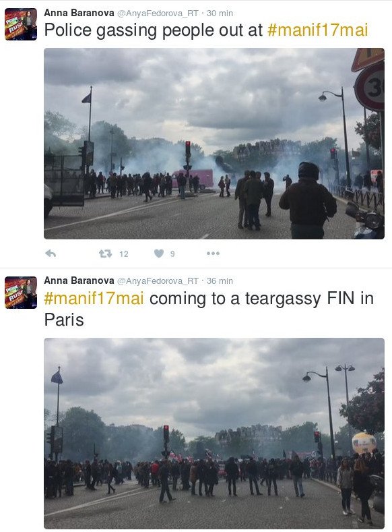Viewport: 392px width, 532px height.
Task: Click the Anna Baranova name on the lower tweet
Action: pos(79,280)
